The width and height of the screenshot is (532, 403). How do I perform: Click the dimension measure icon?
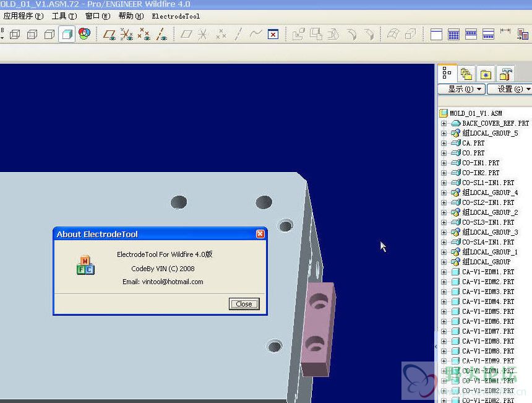point(505,31)
